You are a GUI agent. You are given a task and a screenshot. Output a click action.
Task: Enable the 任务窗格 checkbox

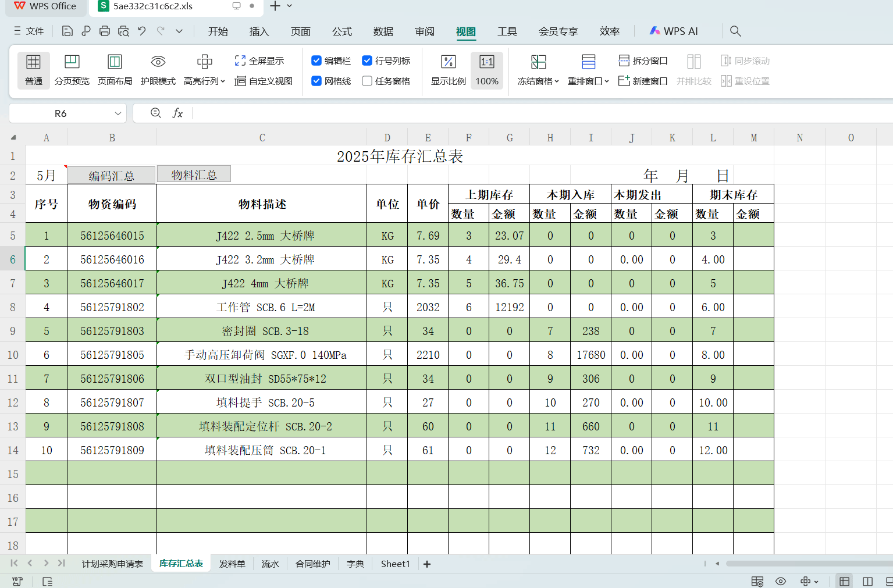point(367,81)
